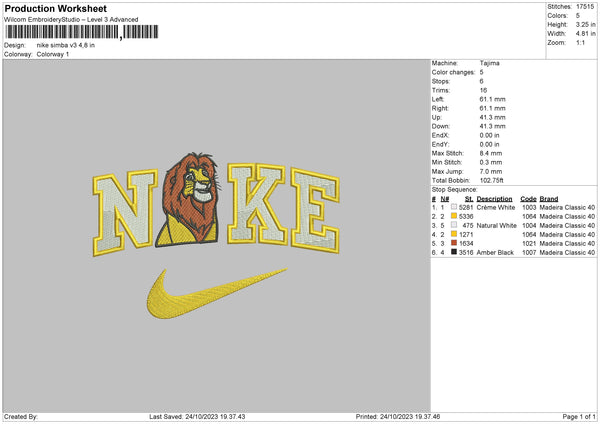Click the embroidered letter N
The image size is (600, 424).
[125, 212]
